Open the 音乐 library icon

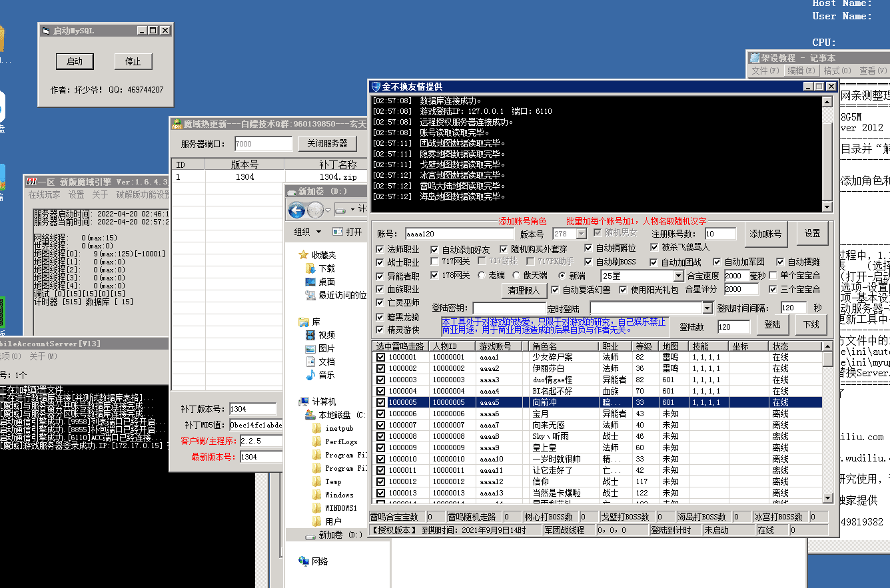(x=310, y=375)
